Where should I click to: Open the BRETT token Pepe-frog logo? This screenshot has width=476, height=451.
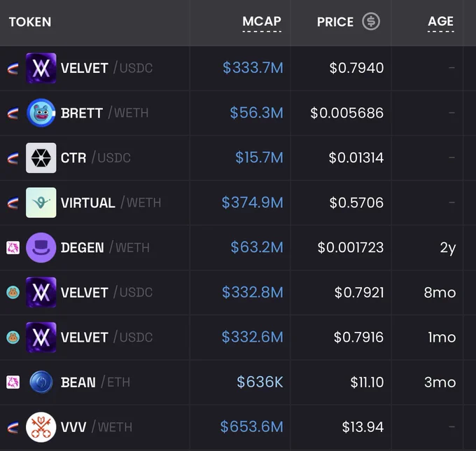[x=41, y=113]
